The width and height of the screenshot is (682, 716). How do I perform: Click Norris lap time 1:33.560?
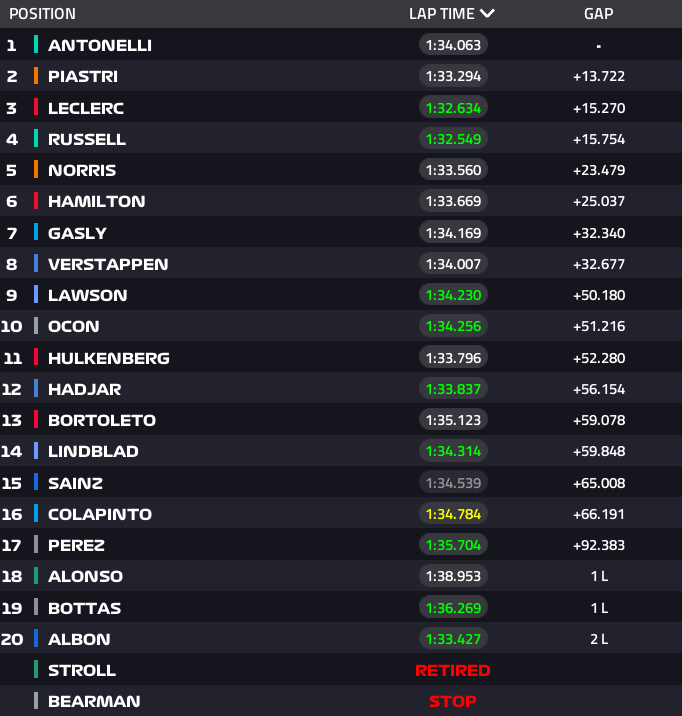coord(453,170)
